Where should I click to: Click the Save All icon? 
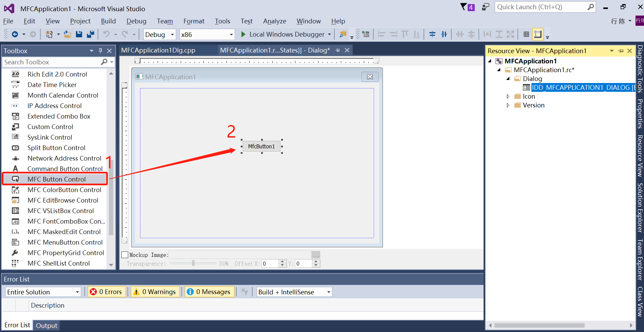(x=91, y=34)
